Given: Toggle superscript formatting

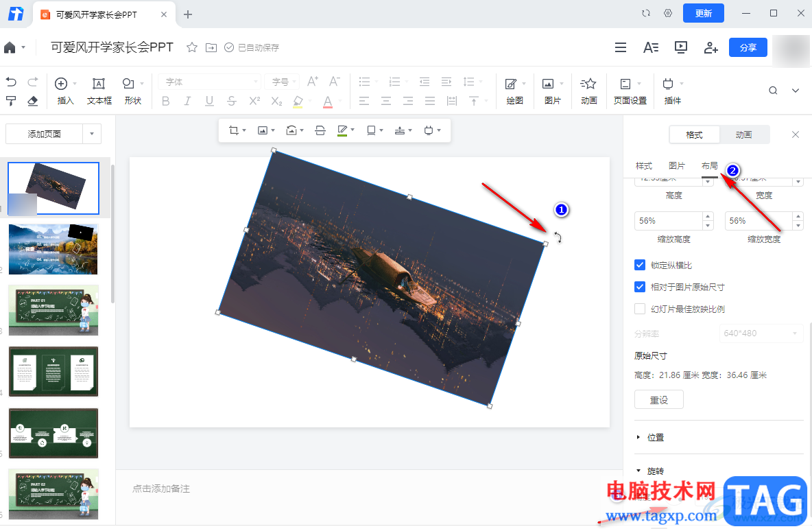Looking at the screenshot, I should tap(254, 101).
